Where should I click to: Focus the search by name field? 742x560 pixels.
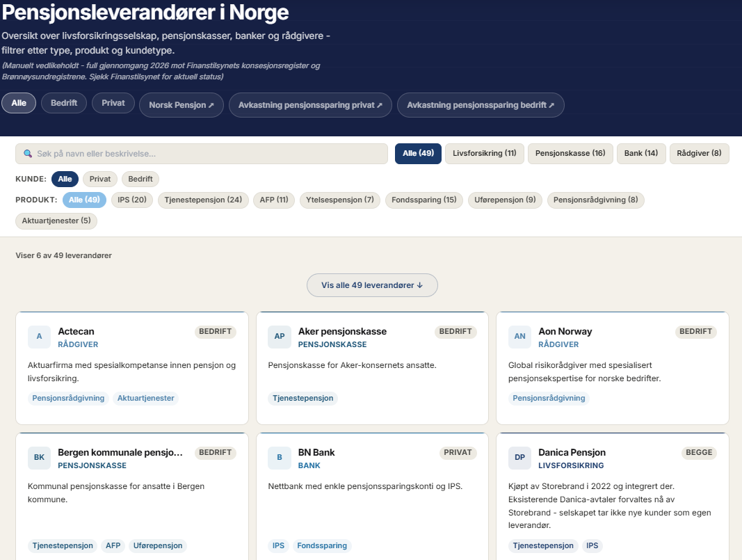[x=202, y=154]
